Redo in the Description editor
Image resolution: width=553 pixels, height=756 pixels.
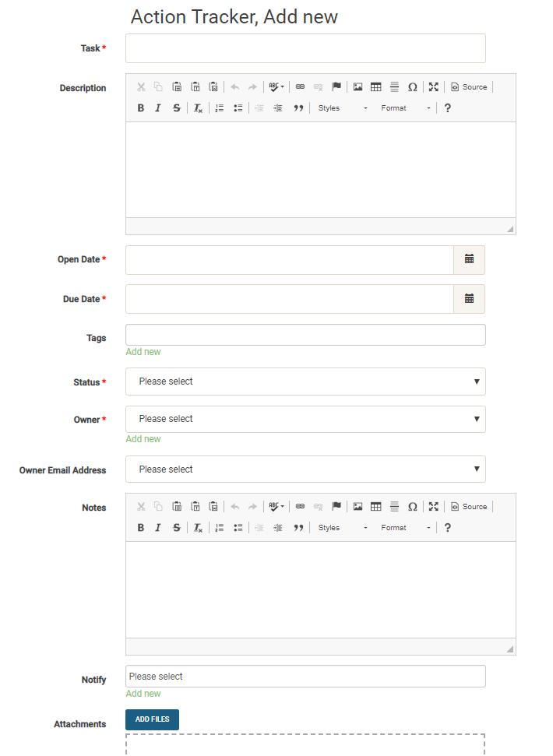(252, 86)
